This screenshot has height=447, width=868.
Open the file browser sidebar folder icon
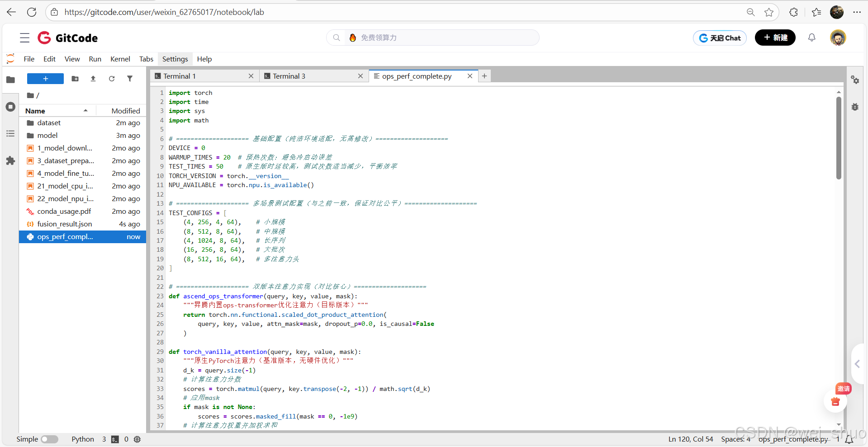(10, 80)
